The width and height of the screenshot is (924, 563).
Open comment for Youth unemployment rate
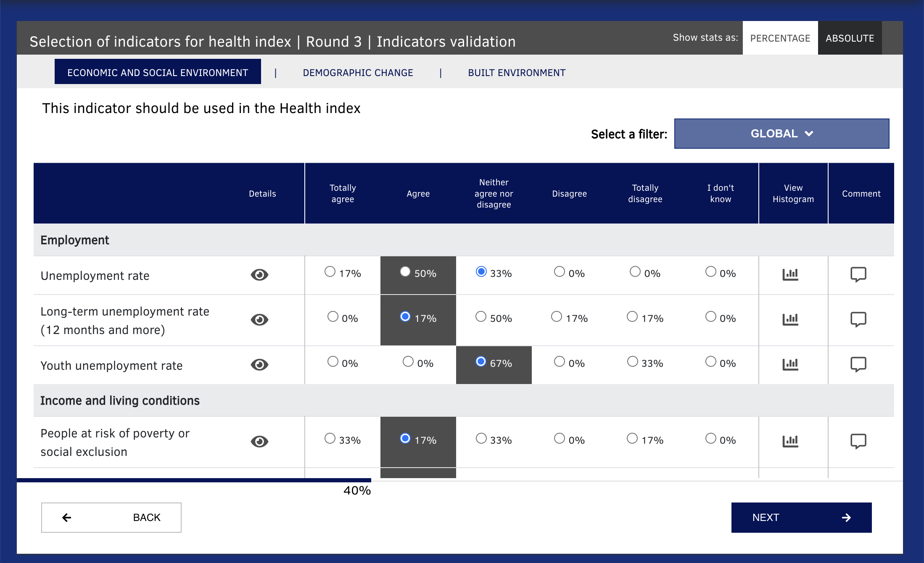858,365
